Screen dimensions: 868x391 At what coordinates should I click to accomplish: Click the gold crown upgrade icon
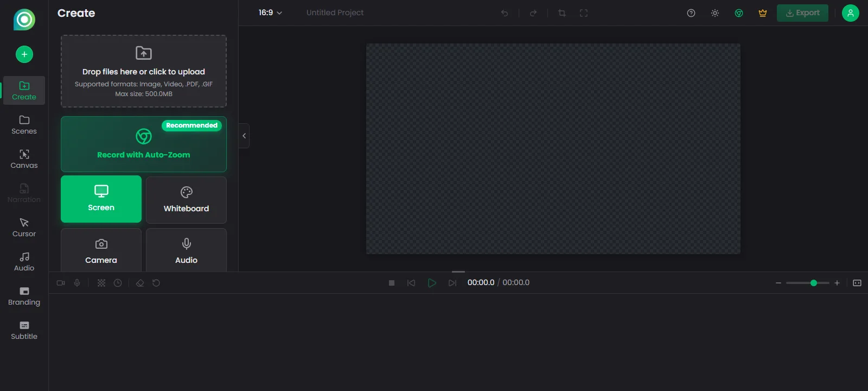coord(763,13)
